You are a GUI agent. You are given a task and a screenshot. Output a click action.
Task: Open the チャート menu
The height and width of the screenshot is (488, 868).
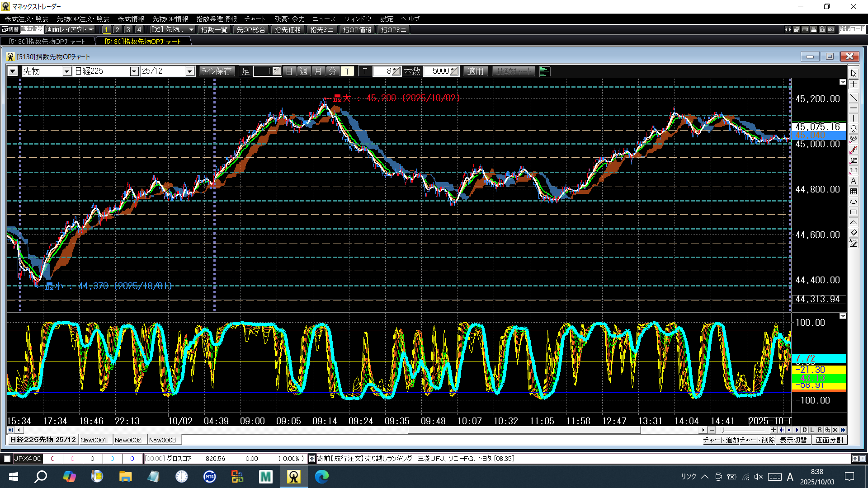pos(255,19)
